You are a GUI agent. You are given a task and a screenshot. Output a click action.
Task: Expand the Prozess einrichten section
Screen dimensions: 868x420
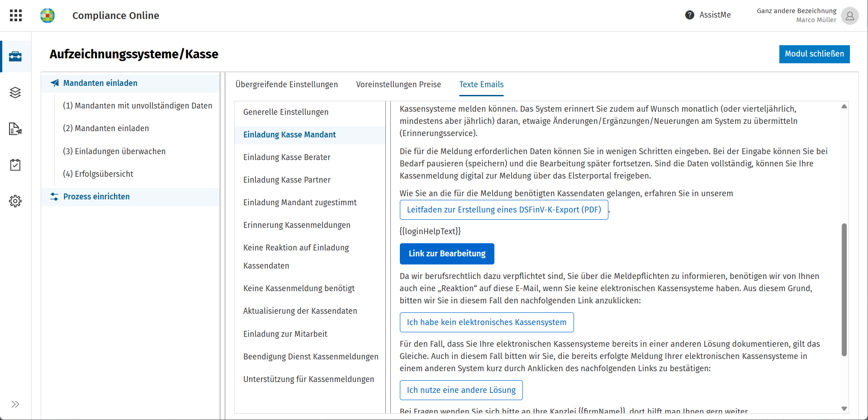coord(130,197)
